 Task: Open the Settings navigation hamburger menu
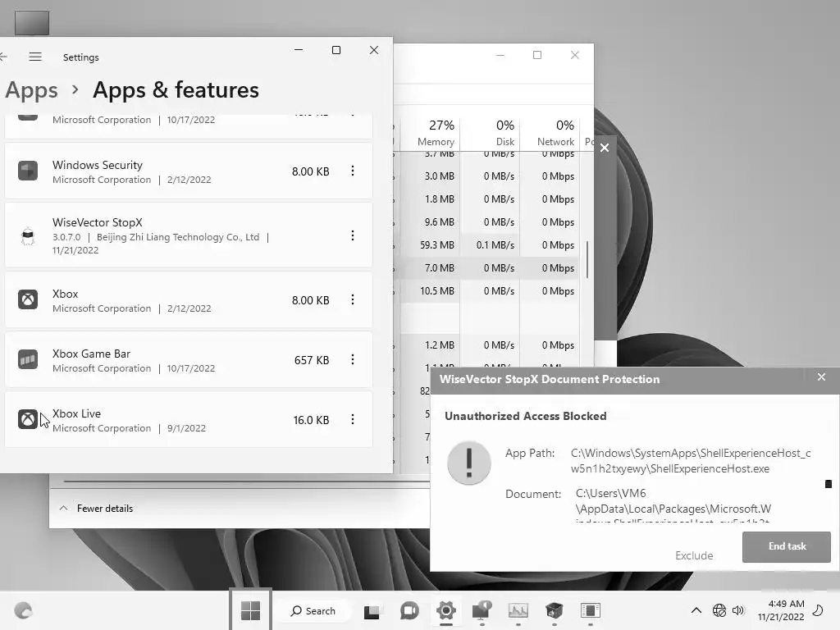[x=35, y=57]
